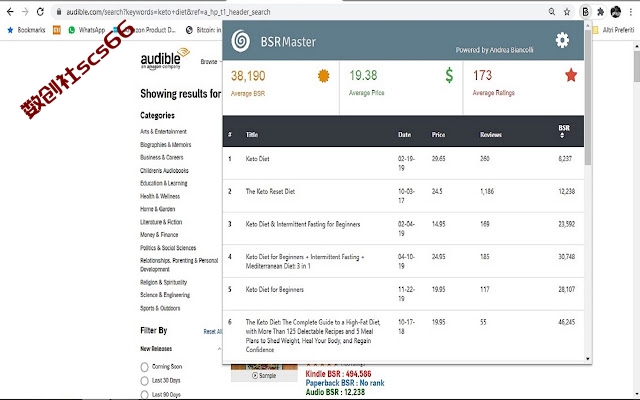This screenshot has height=400, width=640.
Task: Click the 173 Average Ratings value
Action: 482,75
